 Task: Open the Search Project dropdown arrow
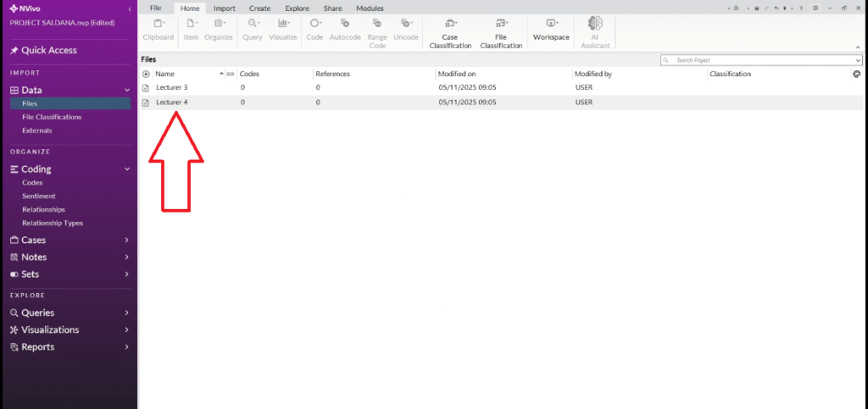[x=858, y=61]
